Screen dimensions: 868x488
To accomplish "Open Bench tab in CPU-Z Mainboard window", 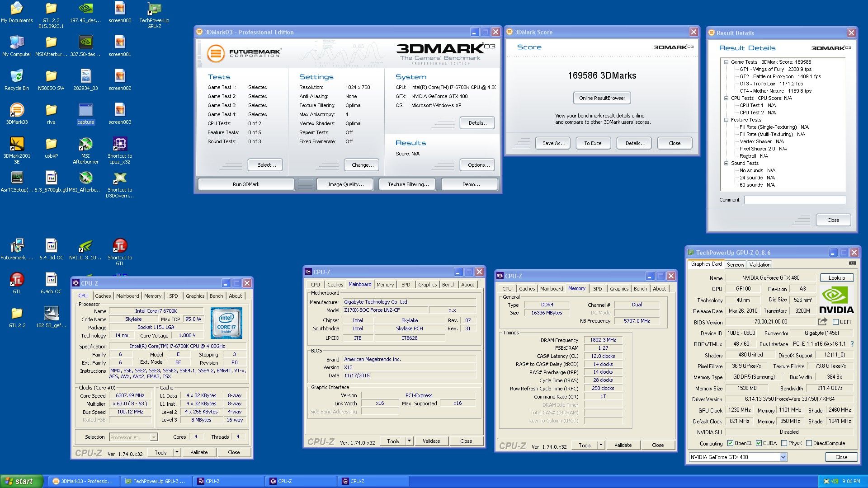I will pyautogui.click(x=448, y=285).
